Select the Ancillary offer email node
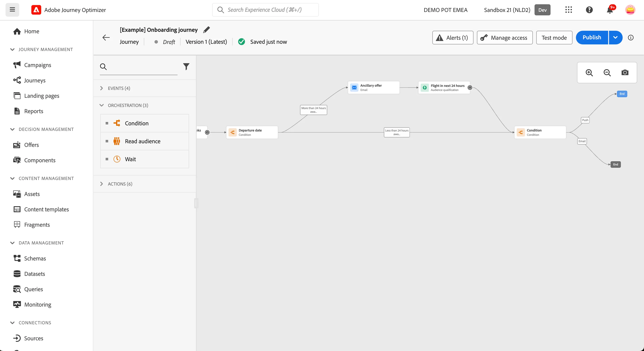644x351 pixels. [373, 88]
